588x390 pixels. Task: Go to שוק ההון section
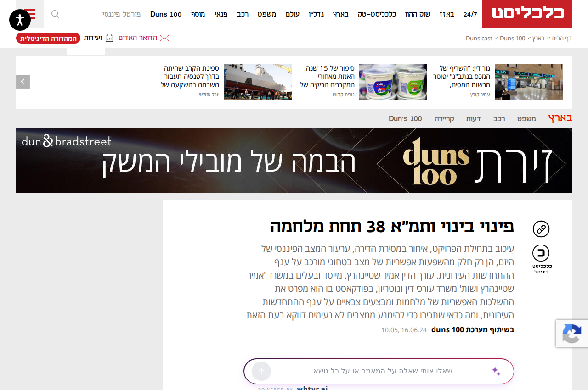[418, 14]
